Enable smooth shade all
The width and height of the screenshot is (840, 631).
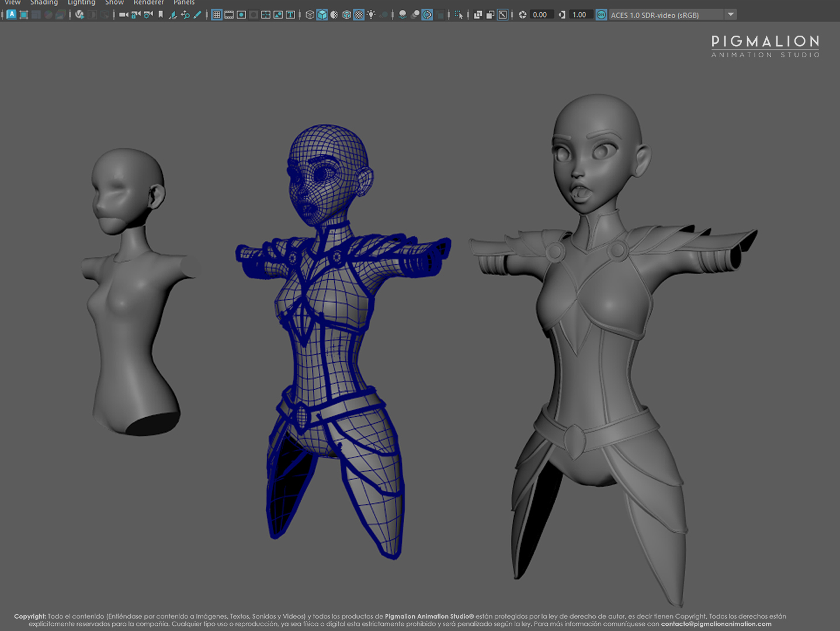[322, 15]
